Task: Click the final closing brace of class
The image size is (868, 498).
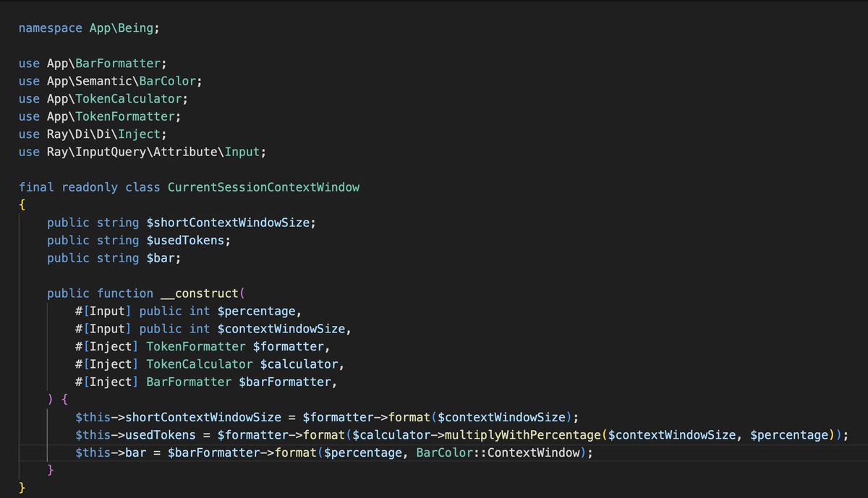Action: click(22, 488)
